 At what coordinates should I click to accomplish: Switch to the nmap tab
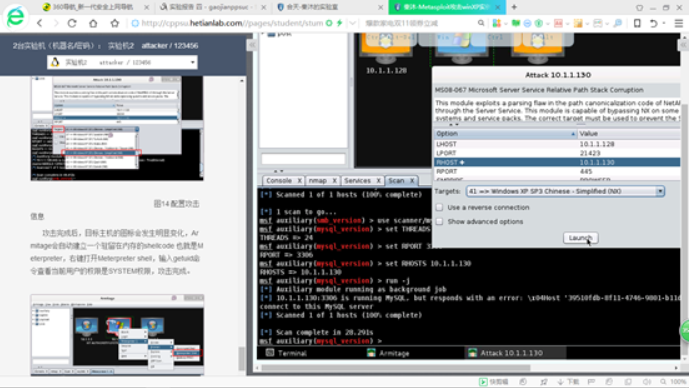click(x=317, y=180)
